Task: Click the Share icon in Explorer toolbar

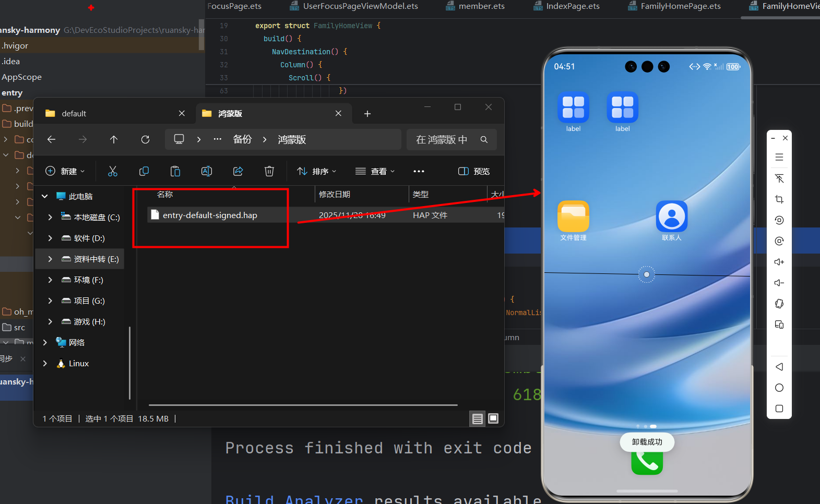Action: pyautogui.click(x=238, y=171)
